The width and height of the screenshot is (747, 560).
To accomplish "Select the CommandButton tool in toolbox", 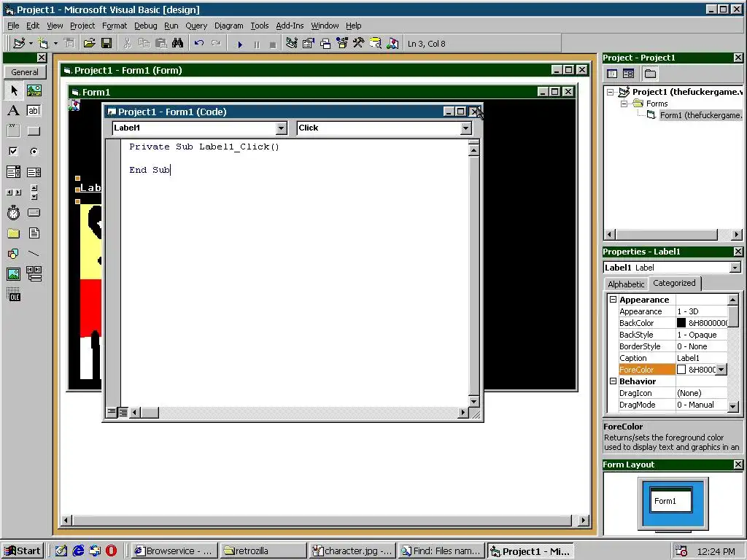I will pyautogui.click(x=34, y=131).
